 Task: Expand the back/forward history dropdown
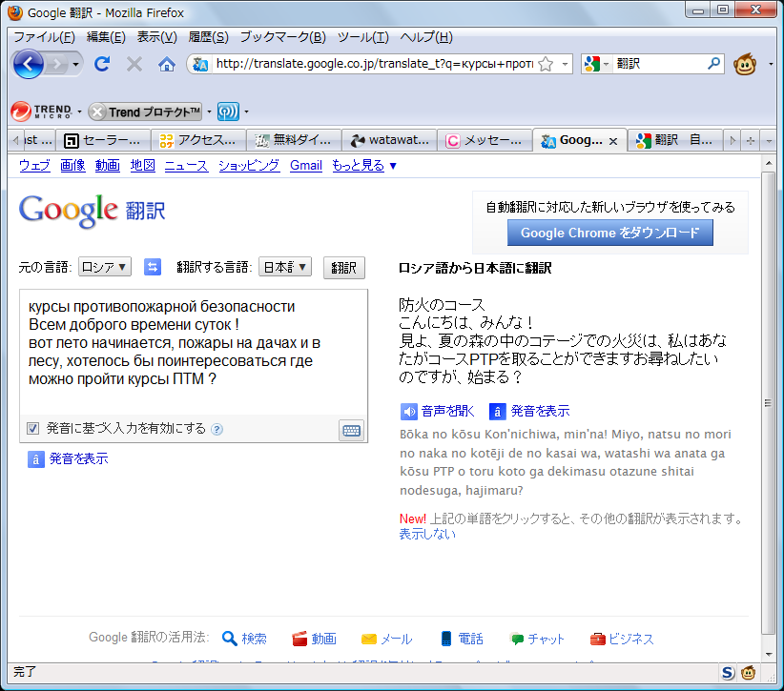pyautogui.click(x=75, y=64)
